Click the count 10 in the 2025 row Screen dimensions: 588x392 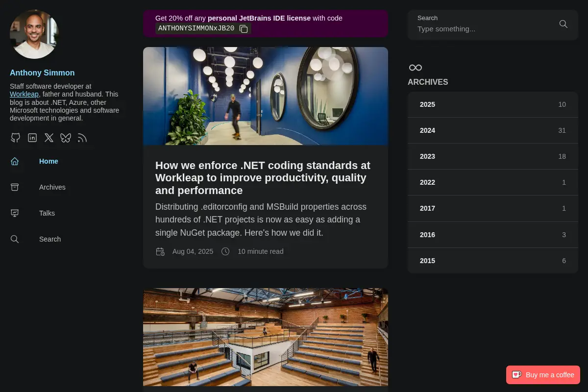(x=562, y=104)
